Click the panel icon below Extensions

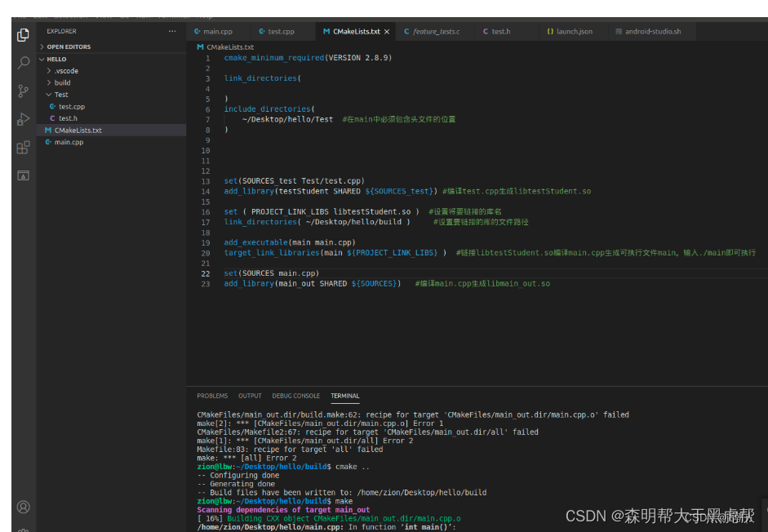(23, 175)
